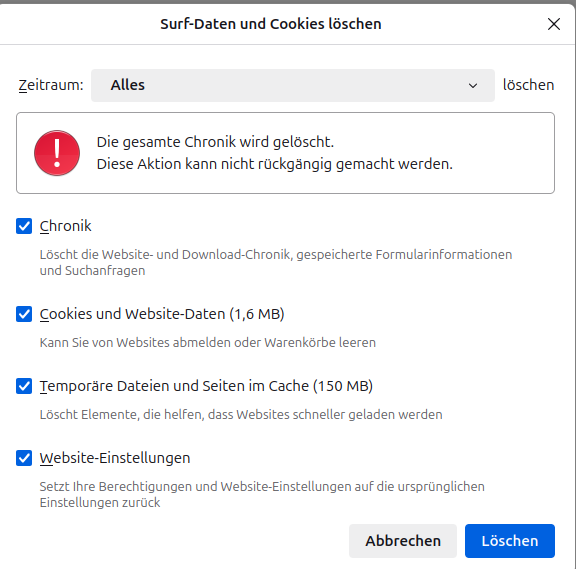Click description about Websites schneller geladen werden

241,414
